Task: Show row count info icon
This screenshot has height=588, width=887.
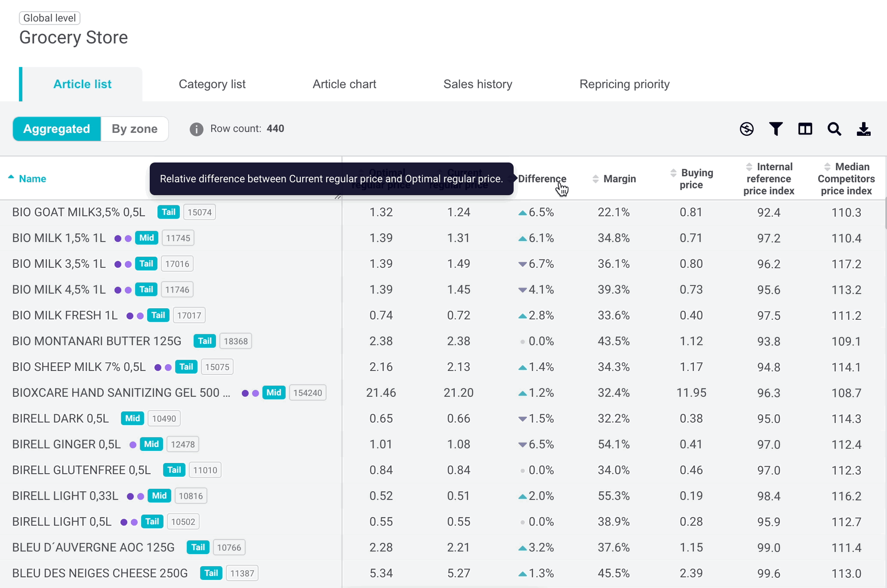Action: [x=196, y=129]
